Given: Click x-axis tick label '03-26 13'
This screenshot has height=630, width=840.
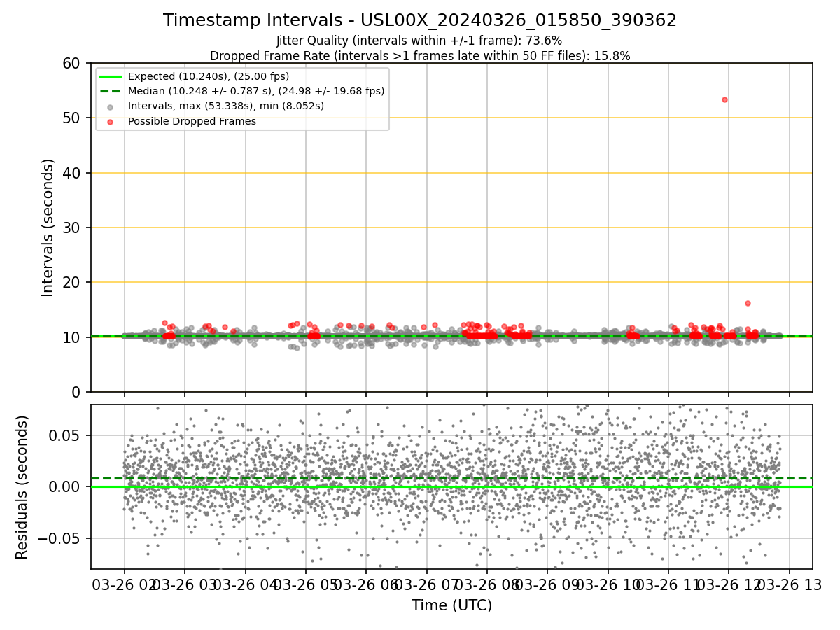Looking at the screenshot, I should click(789, 584).
